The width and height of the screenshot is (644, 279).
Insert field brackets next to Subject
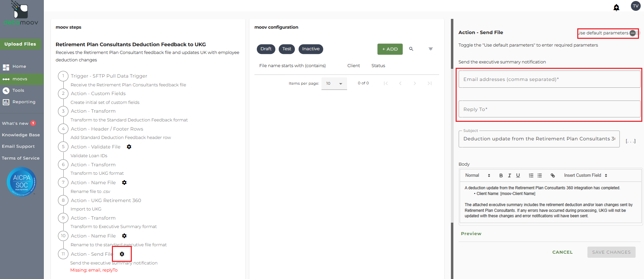[631, 141]
